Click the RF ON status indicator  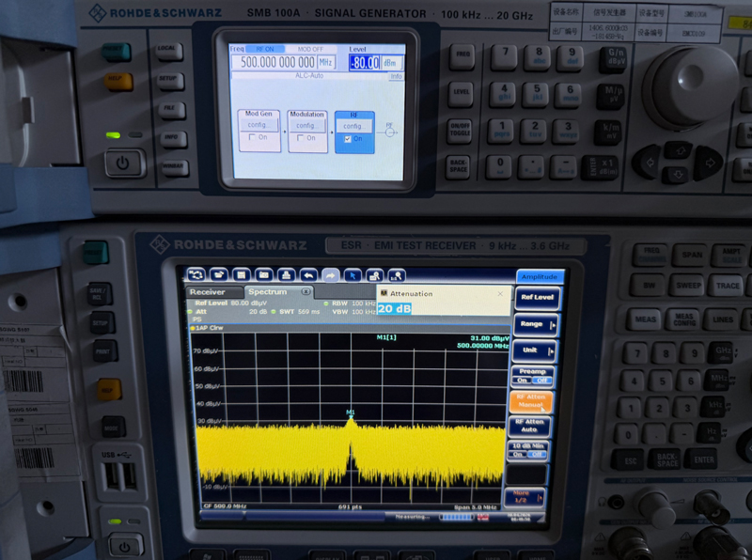tap(265, 49)
